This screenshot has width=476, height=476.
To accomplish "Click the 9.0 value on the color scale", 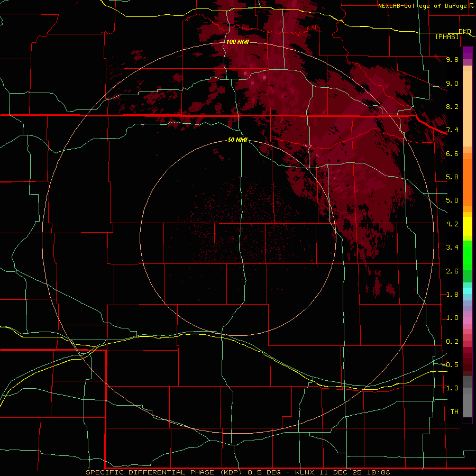I will (x=452, y=83).
